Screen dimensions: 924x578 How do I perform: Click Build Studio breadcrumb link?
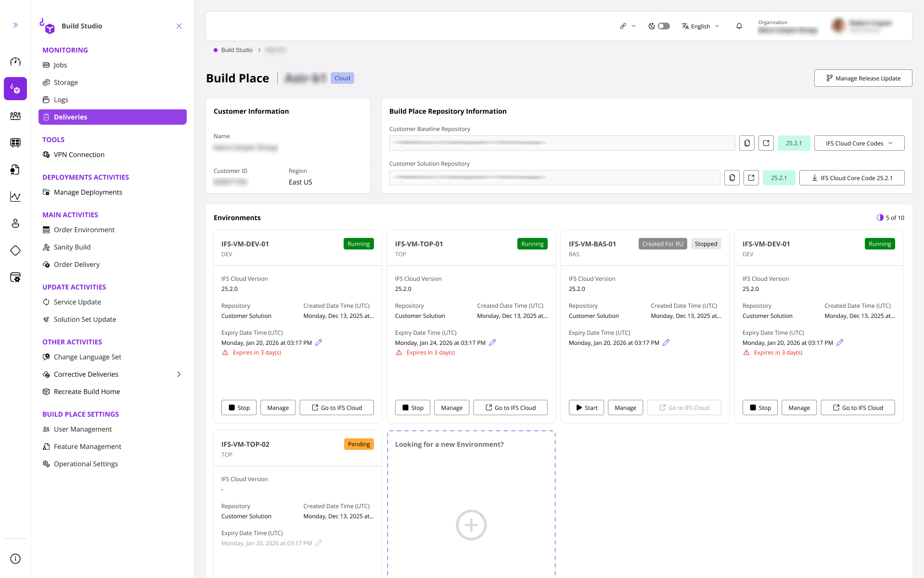click(237, 50)
